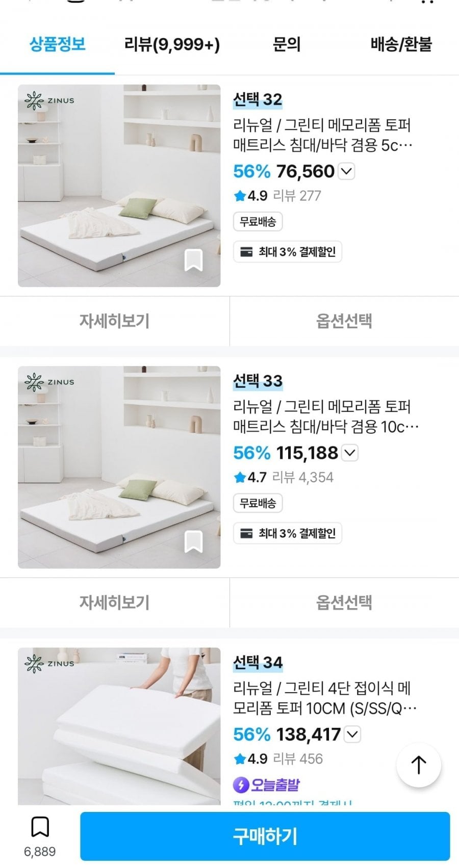The width and height of the screenshot is (459, 868).
Task: Select the 상품정보 tab
Action: [x=57, y=44]
